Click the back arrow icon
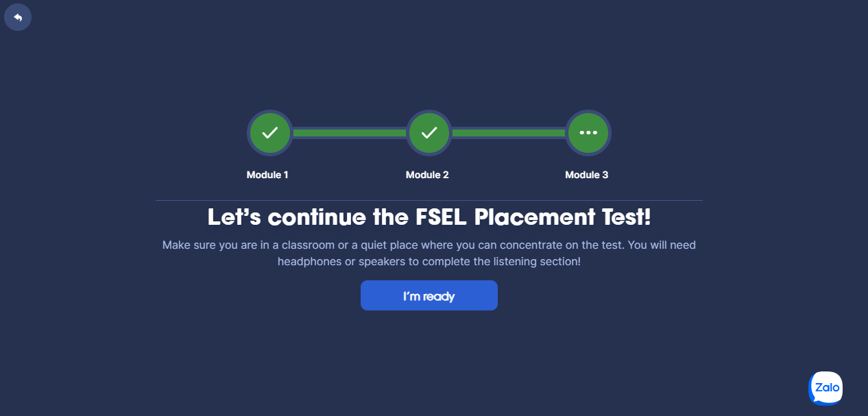This screenshot has height=416, width=868. [x=18, y=17]
